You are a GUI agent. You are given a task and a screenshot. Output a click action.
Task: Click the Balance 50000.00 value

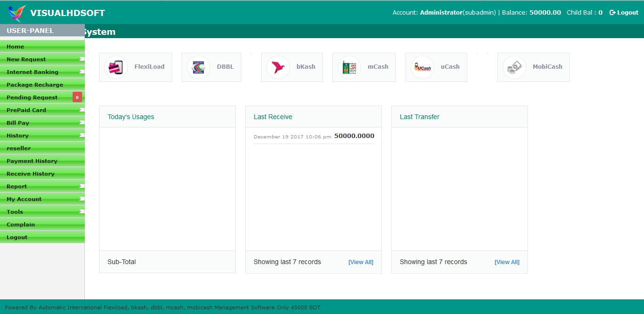pyautogui.click(x=545, y=13)
